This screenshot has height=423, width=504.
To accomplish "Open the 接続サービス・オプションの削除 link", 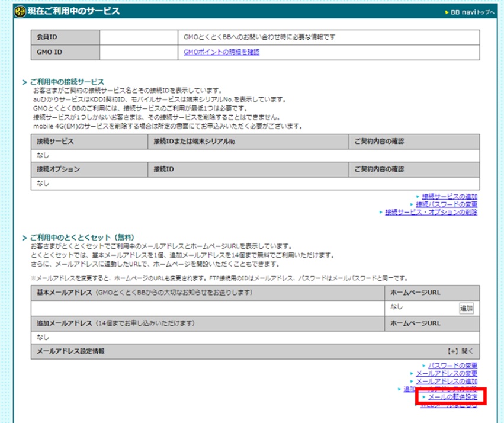I will coord(431,211).
